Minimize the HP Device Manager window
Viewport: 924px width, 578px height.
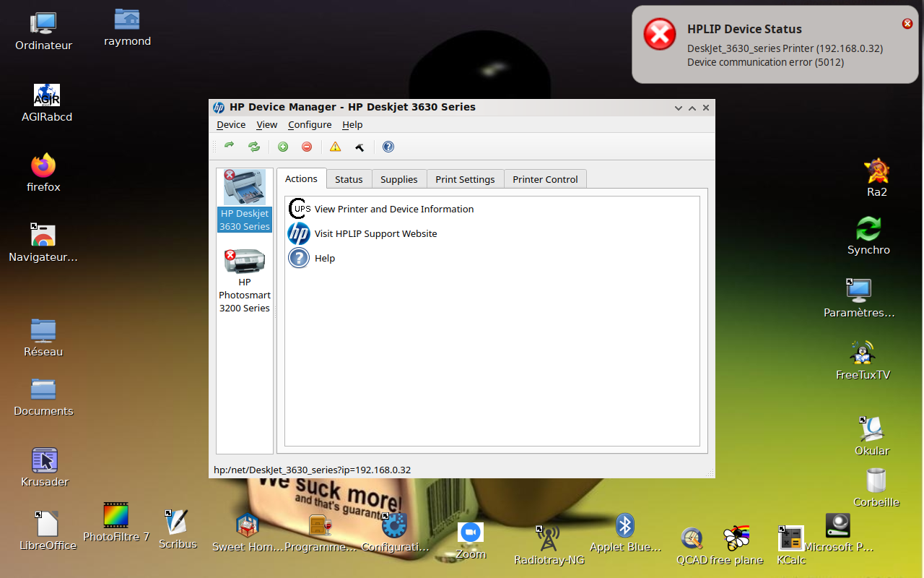[679, 108]
